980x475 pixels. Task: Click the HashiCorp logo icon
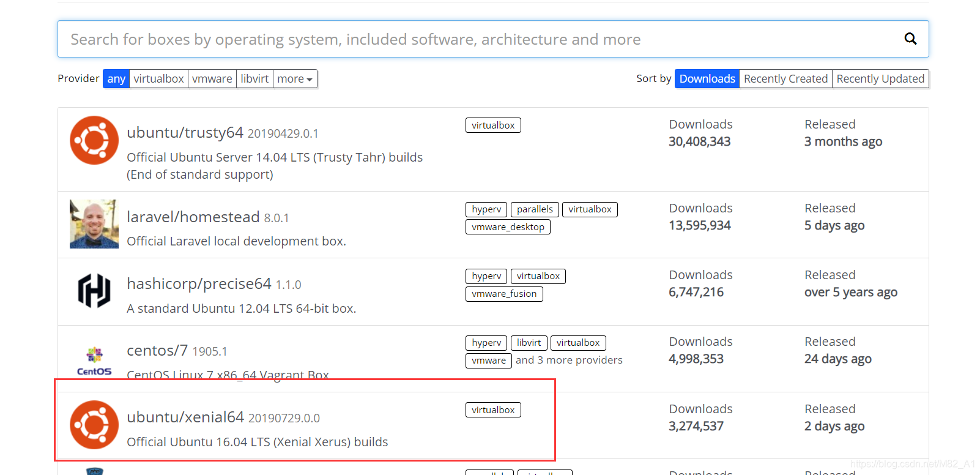click(x=94, y=290)
